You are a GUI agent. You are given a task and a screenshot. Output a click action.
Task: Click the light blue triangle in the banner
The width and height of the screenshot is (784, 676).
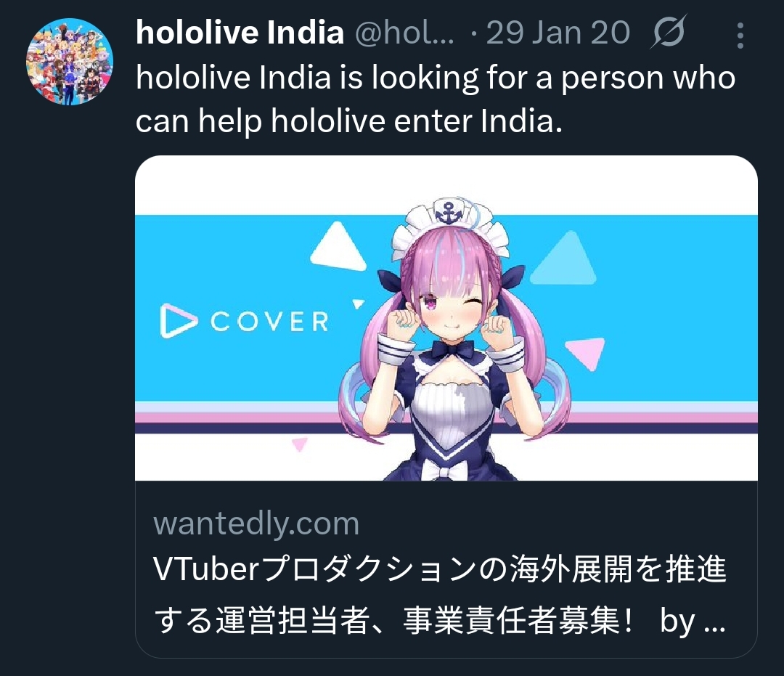[x=565, y=258]
